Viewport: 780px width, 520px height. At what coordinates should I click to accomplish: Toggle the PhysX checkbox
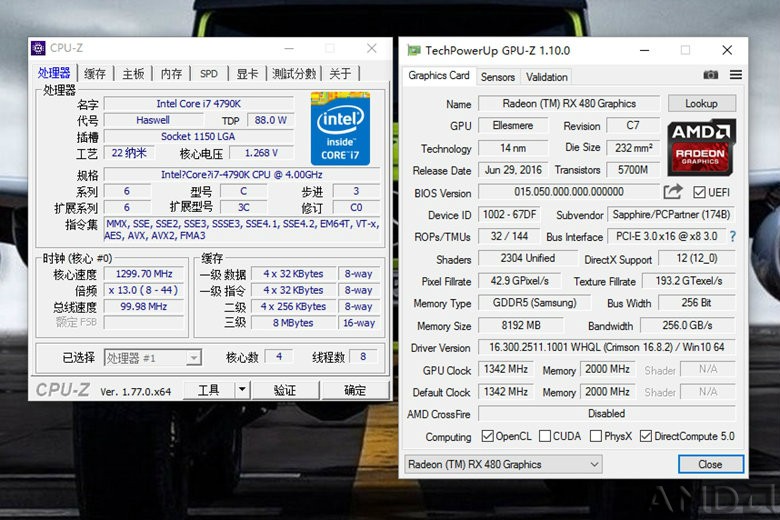click(595, 436)
